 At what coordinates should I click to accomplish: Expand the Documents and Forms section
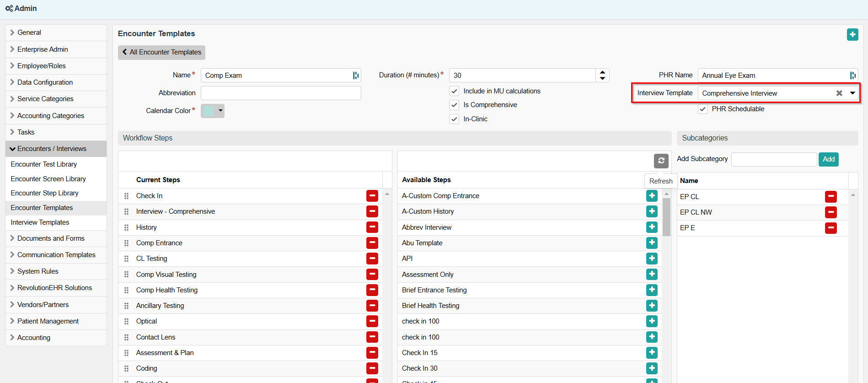point(51,238)
